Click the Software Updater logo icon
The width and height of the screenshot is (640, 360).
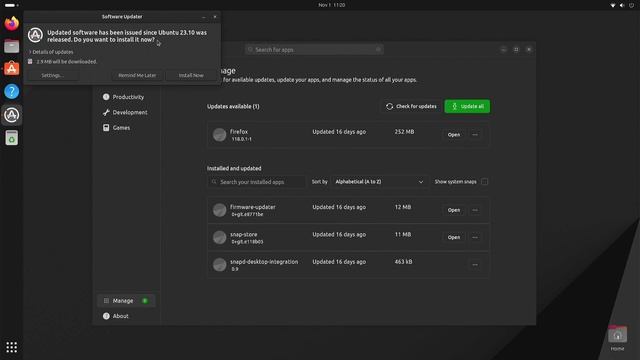pos(35,35)
